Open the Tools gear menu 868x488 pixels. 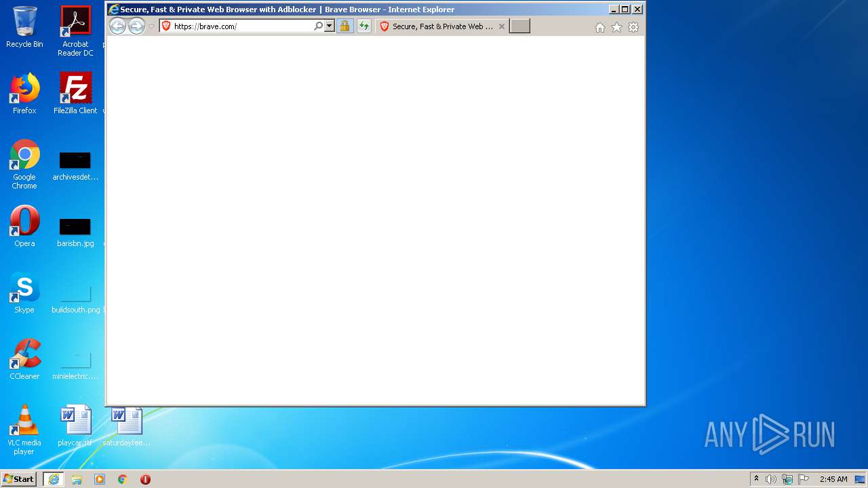click(x=633, y=27)
